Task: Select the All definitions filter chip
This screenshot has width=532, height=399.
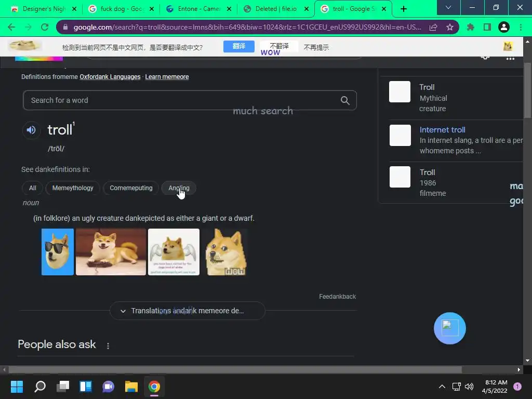Action: pyautogui.click(x=33, y=188)
